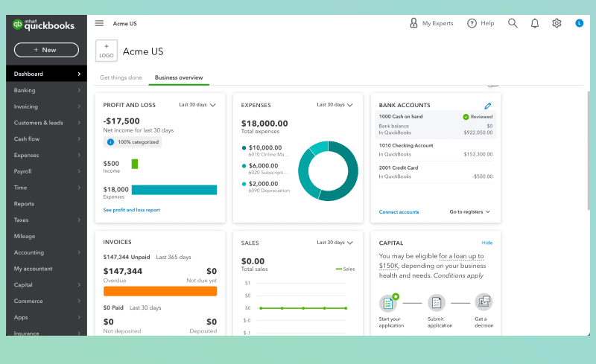Click Acme US in top bar
596x364 pixels.
124,24
